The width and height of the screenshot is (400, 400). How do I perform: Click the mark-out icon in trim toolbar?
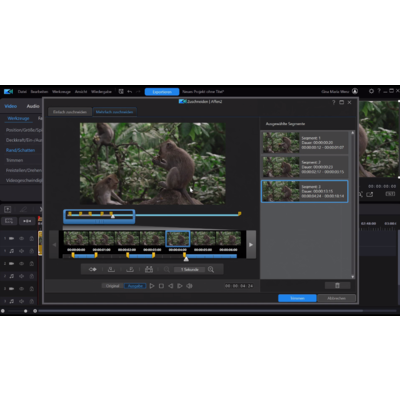[130, 269]
